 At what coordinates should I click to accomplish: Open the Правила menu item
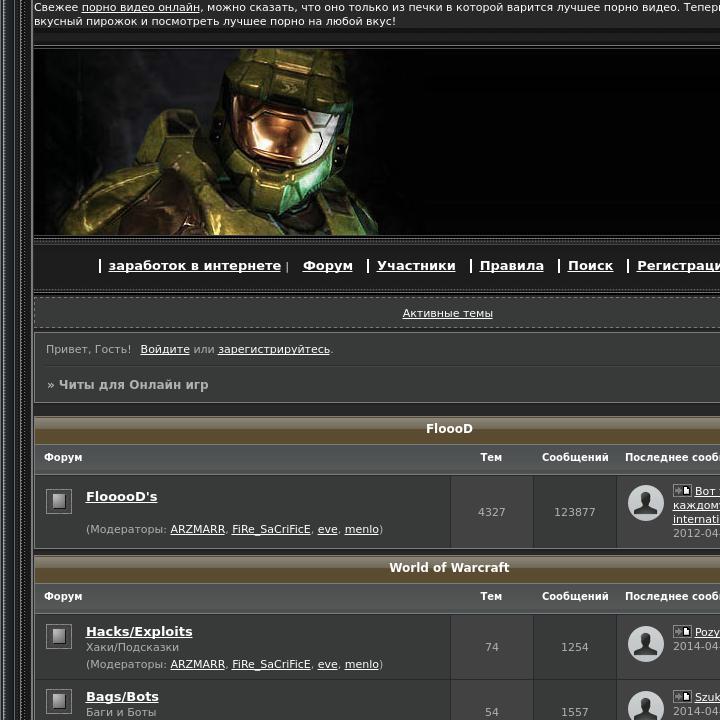(512, 265)
